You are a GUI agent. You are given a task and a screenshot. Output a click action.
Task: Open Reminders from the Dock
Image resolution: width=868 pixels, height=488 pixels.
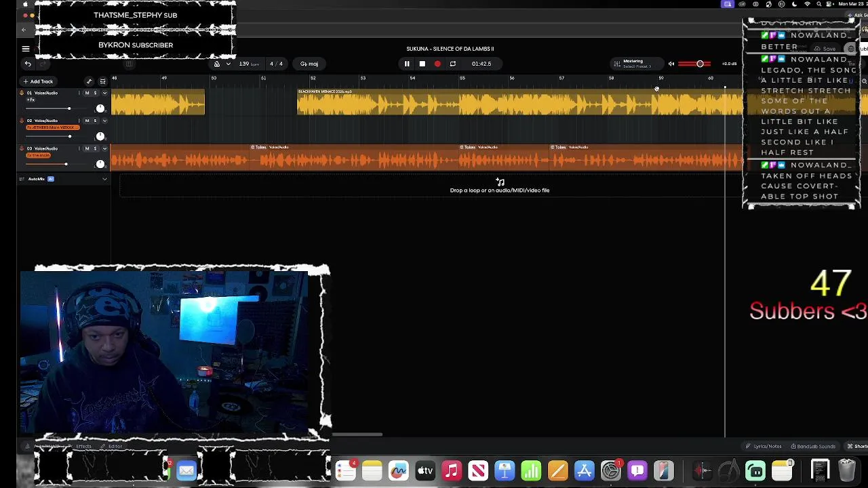346,470
